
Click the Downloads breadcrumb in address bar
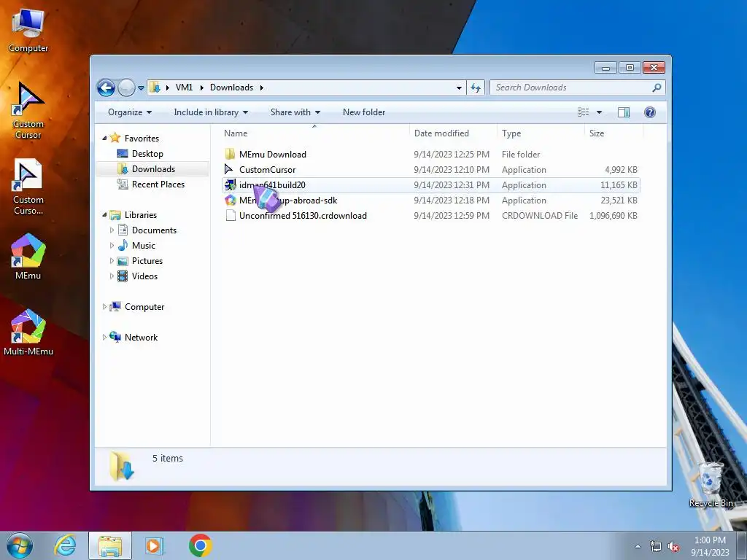tap(231, 87)
